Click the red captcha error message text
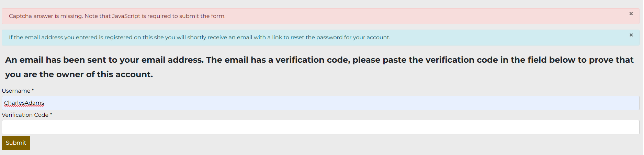Image resolution: width=644 pixels, height=155 pixels. pos(117,16)
